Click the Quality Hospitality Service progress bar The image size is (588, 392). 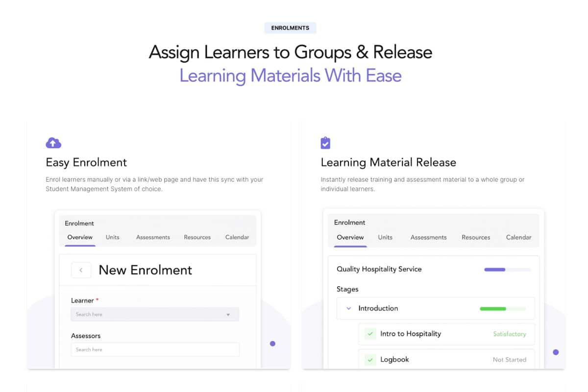point(507,269)
